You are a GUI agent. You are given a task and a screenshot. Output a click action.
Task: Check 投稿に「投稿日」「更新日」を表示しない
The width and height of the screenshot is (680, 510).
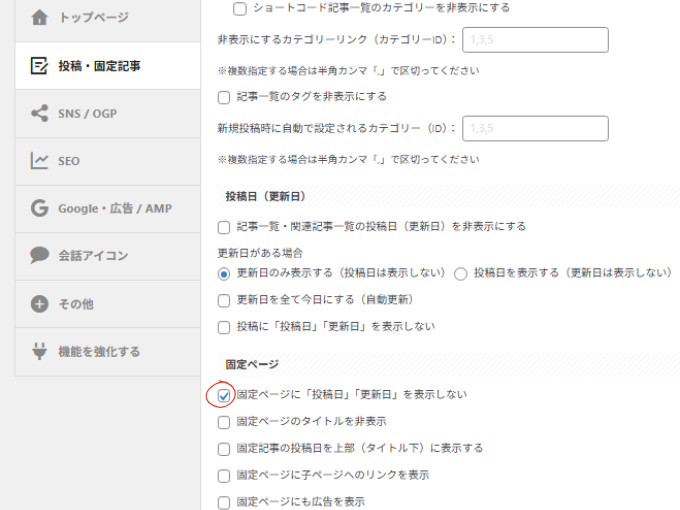tap(224, 327)
